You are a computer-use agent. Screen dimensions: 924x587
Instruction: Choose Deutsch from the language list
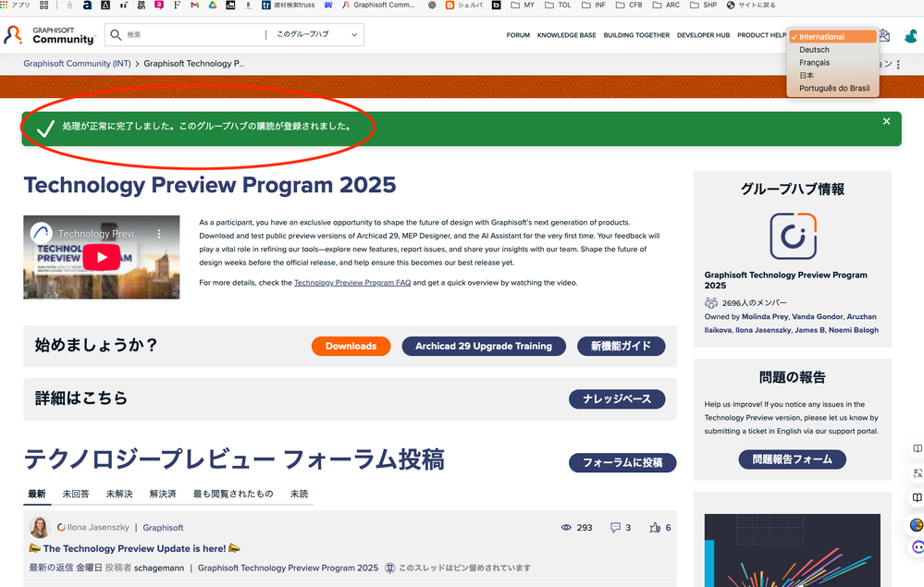pos(832,50)
